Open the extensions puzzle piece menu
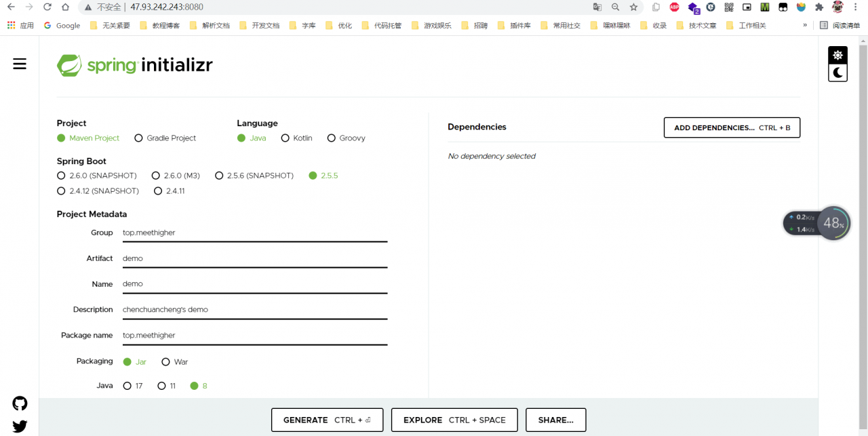This screenshot has height=436, width=868. pyautogui.click(x=819, y=7)
